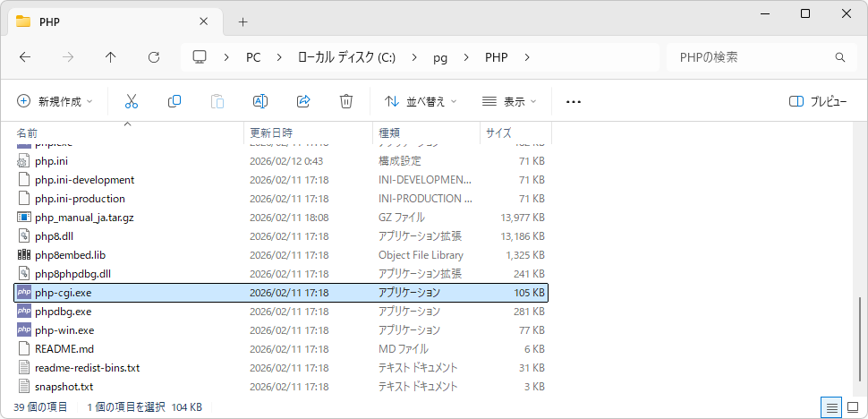868x419 pixels.
Task: Go back with the left arrow
Action: coord(25,57)
